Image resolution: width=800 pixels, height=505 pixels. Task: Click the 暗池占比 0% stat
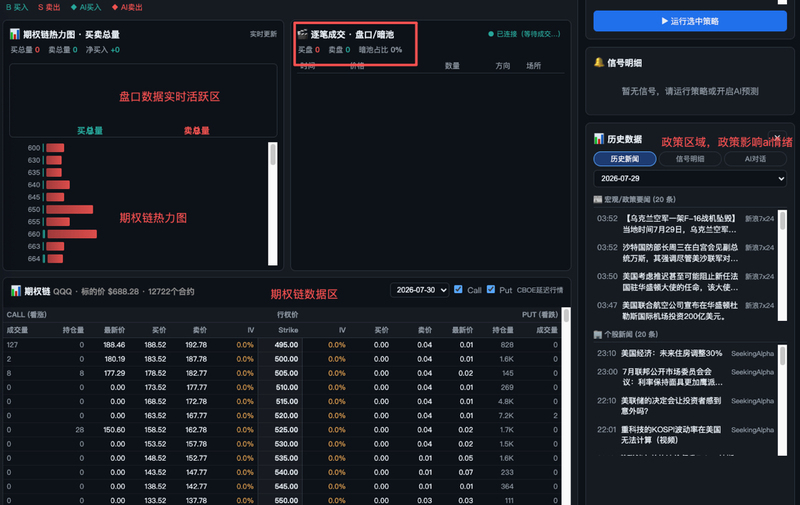(380, 49)
